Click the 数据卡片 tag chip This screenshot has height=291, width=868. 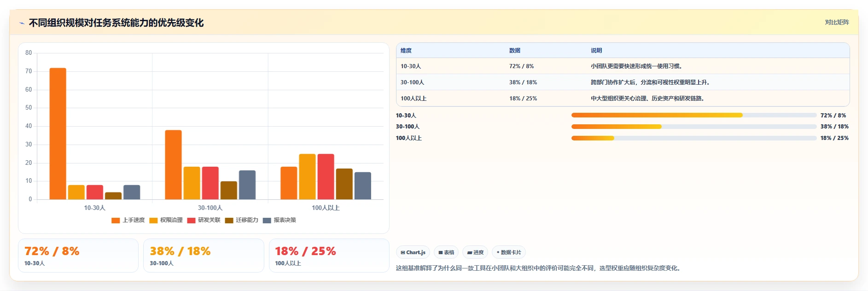point(509,252)
